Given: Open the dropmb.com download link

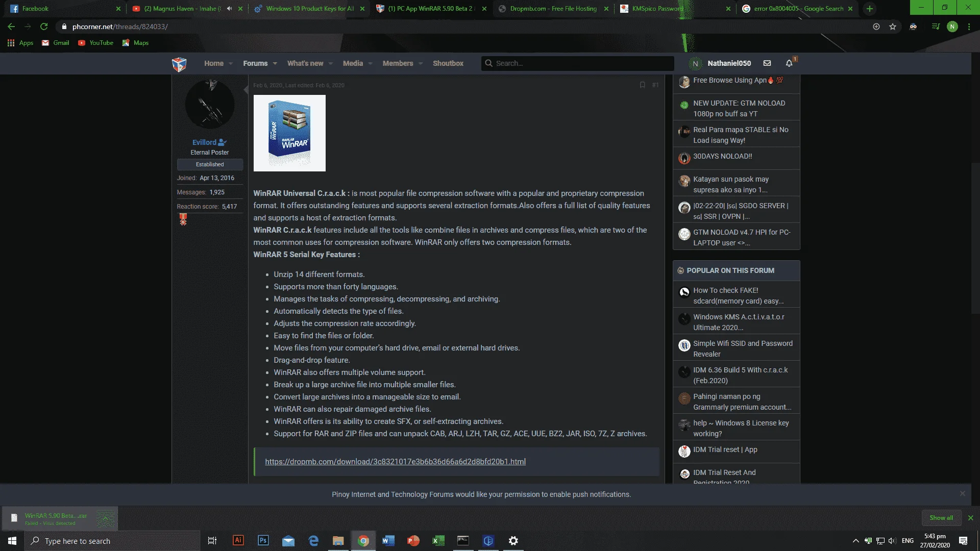Looking at the screenshot, I should click(395, 462).
